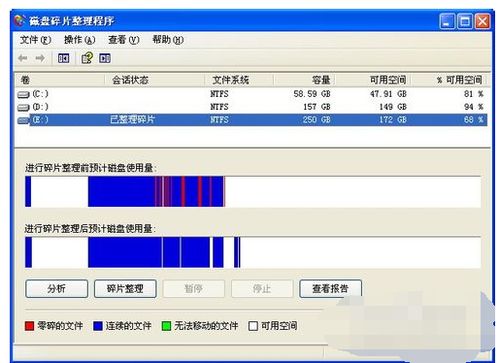
Task: Click the NTFS cell in the D: row
Action: click(219, 107)
